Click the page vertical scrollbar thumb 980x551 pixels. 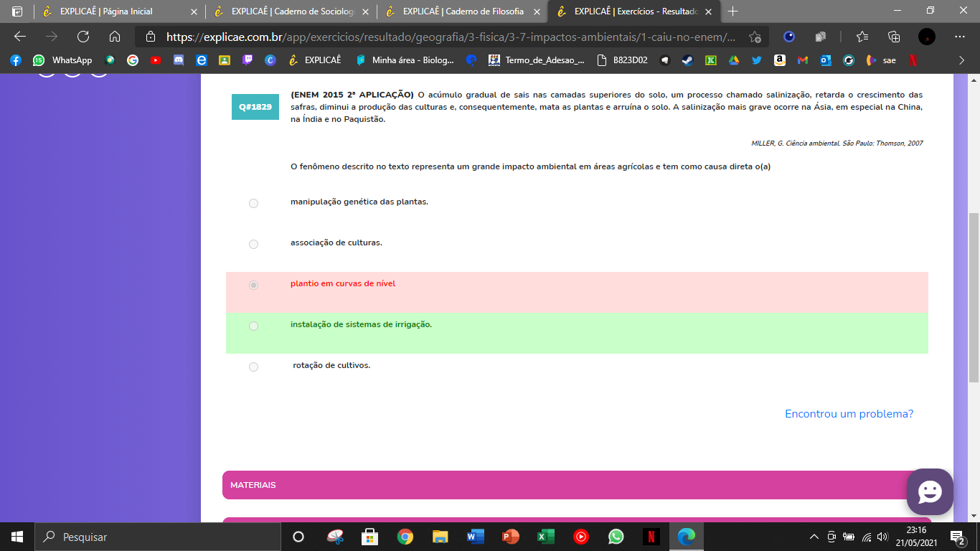974,298
